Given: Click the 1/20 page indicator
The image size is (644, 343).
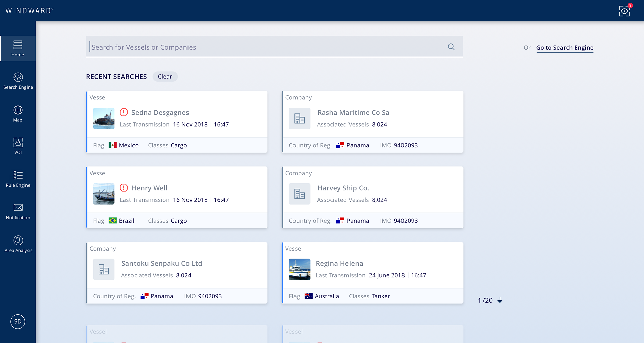Looking at the screenshot, I should 485,300.
